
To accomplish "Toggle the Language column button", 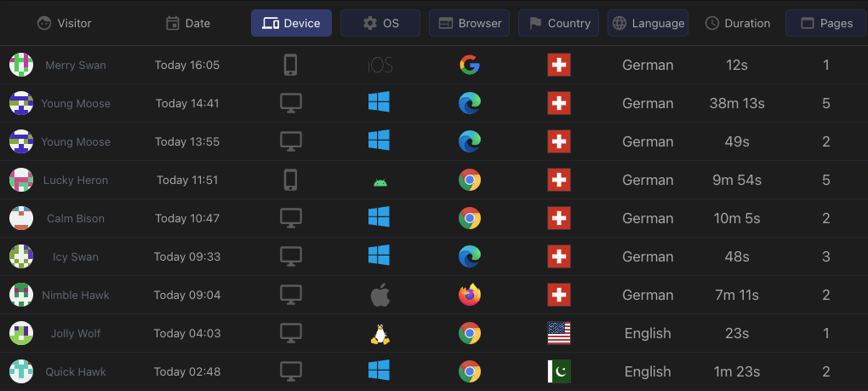I will pyautogui.click(x=648, y=23).
